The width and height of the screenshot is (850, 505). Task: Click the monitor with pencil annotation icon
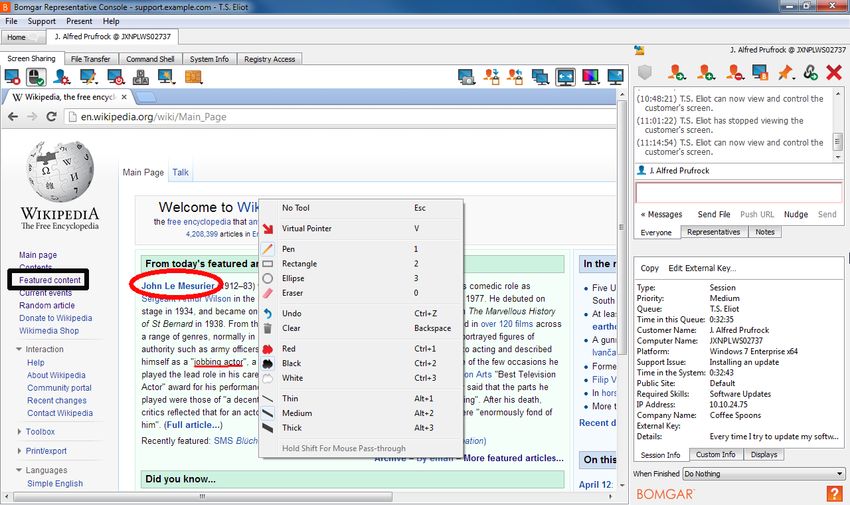88,77
